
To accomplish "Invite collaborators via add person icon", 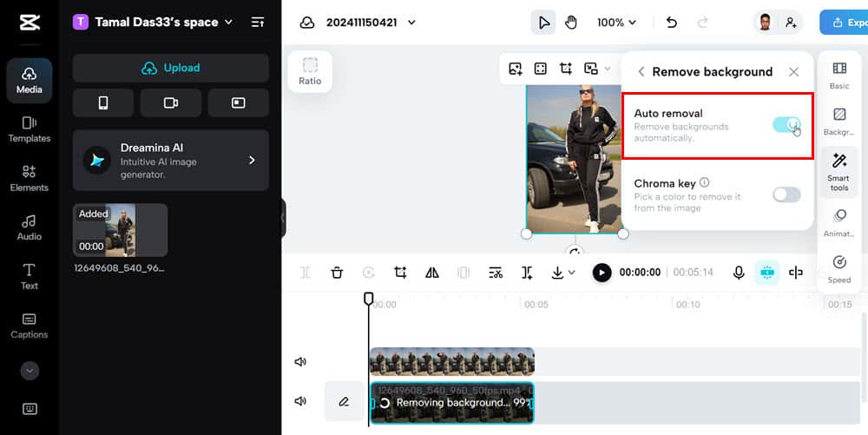I will (791, 23).
